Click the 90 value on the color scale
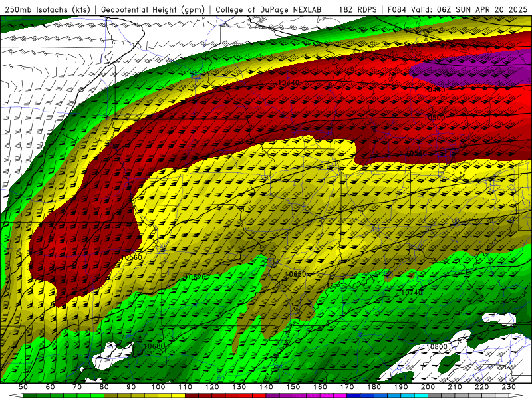The image size is (532, 399). pyautogui.click(x=131, y=387)
